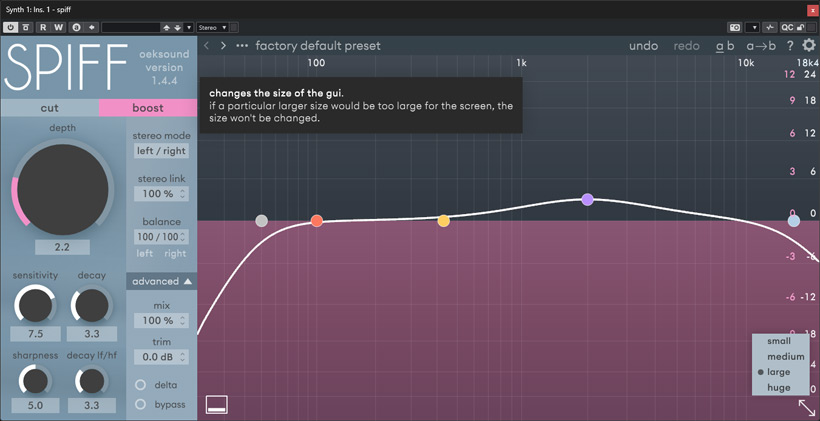Choose huge GUI size

click(779, 388)
